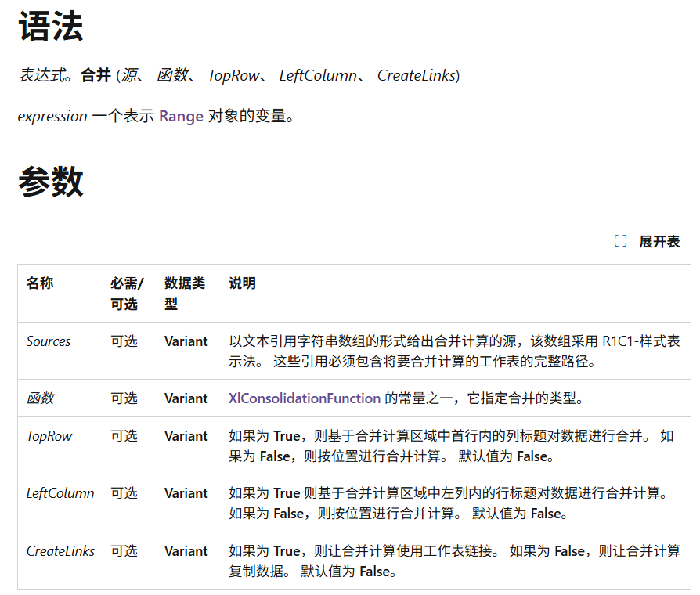This screenshot has width=700, height=595.
Task: Click the Sources parameter name in the table
Action: coord(49,341)
